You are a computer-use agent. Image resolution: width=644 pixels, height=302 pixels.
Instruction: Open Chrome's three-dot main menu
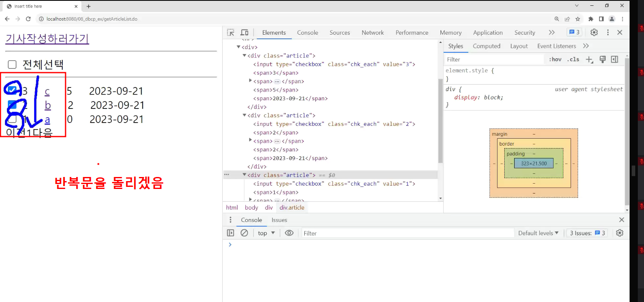(x=623, y=19)
